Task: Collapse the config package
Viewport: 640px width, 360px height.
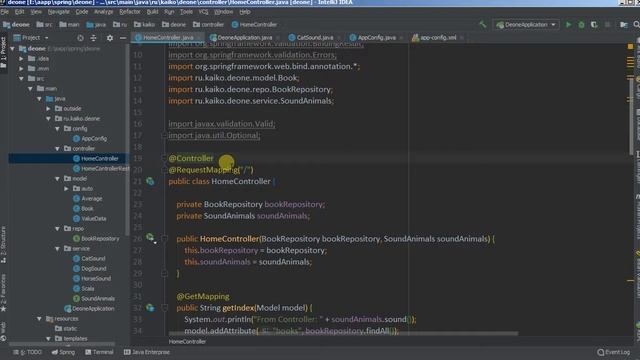Action: tap(57, 129)
